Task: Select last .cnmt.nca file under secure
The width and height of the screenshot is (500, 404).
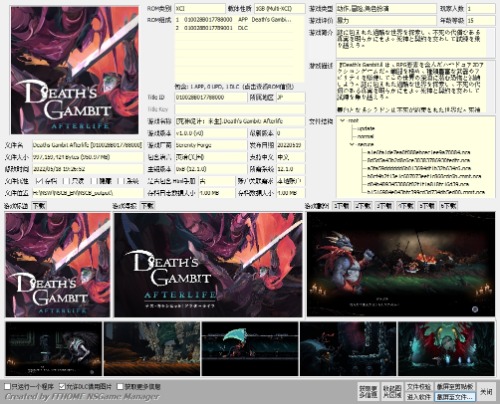Action: 426,192
